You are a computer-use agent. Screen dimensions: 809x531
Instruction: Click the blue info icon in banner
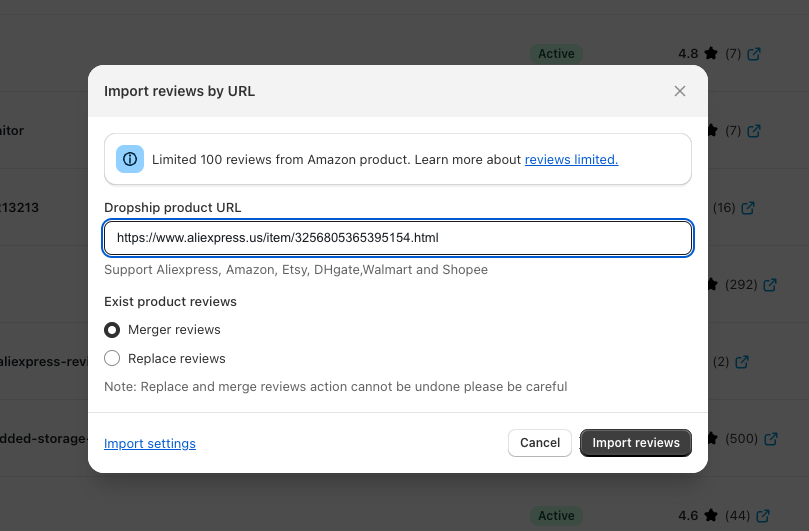pos(130,159)
